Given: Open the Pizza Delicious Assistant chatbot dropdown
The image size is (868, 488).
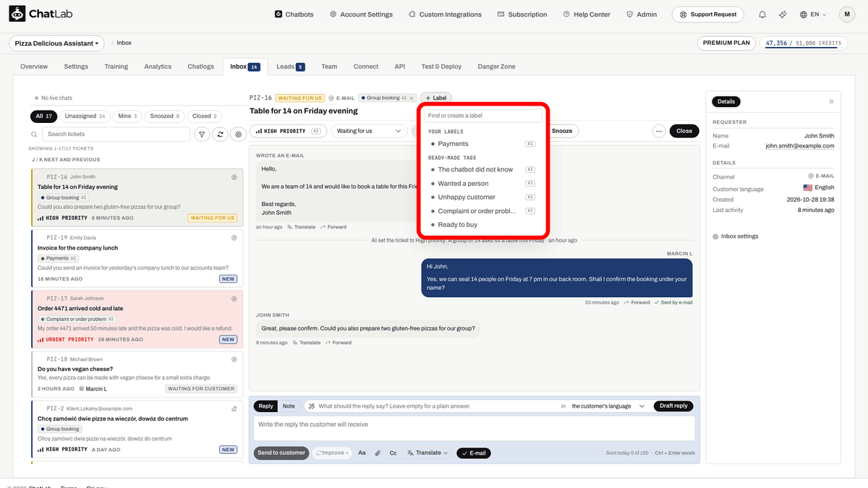Looking at the screenshot, I should click(x=56, y=43).
